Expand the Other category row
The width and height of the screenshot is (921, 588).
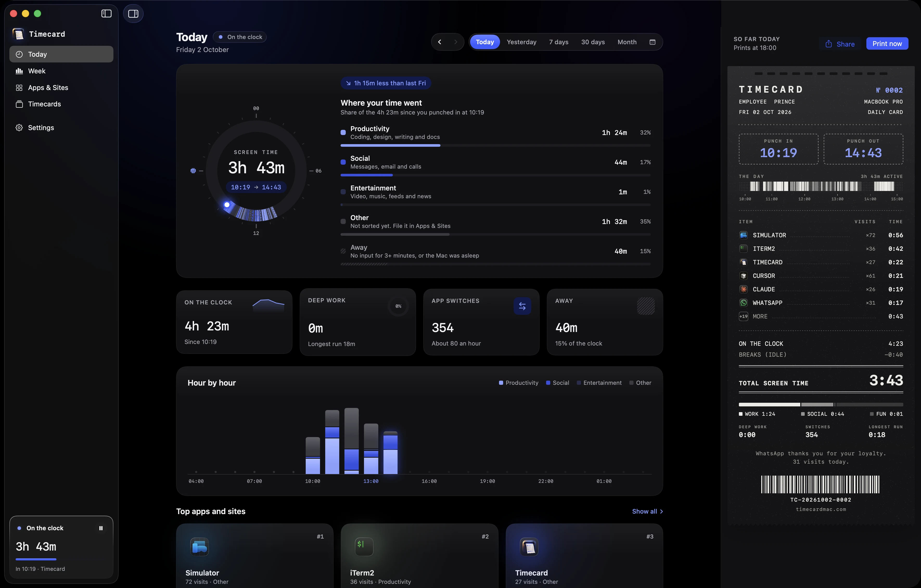coord(495,225)
